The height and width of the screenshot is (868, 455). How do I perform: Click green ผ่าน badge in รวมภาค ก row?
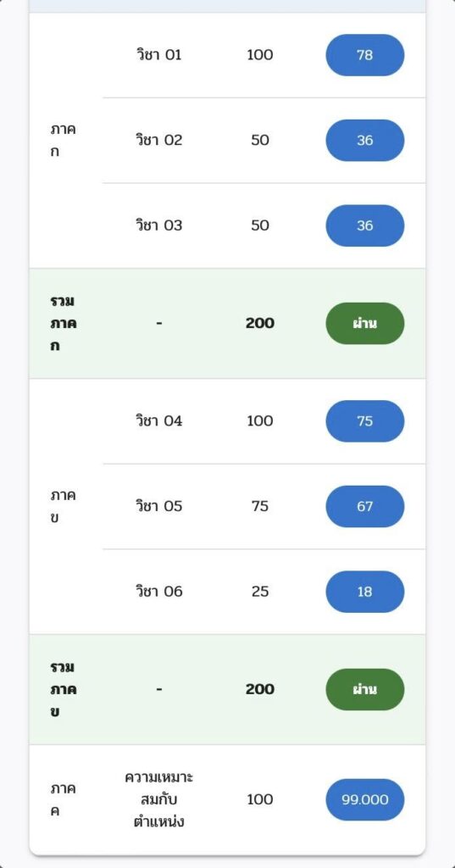coord(365,323)
